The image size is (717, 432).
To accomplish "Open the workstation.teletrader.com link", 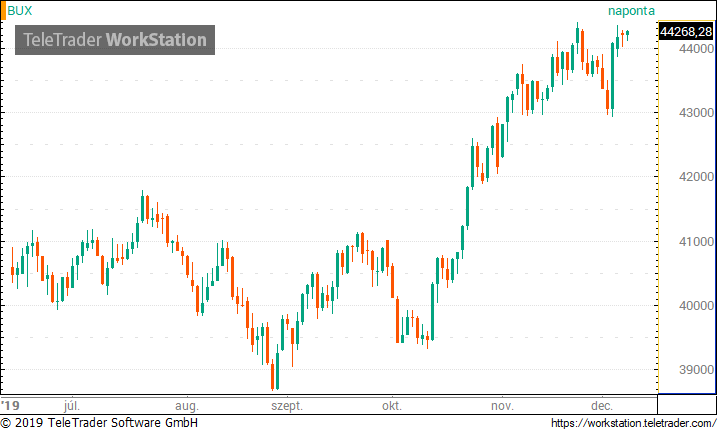I will (x=633, y=423).
